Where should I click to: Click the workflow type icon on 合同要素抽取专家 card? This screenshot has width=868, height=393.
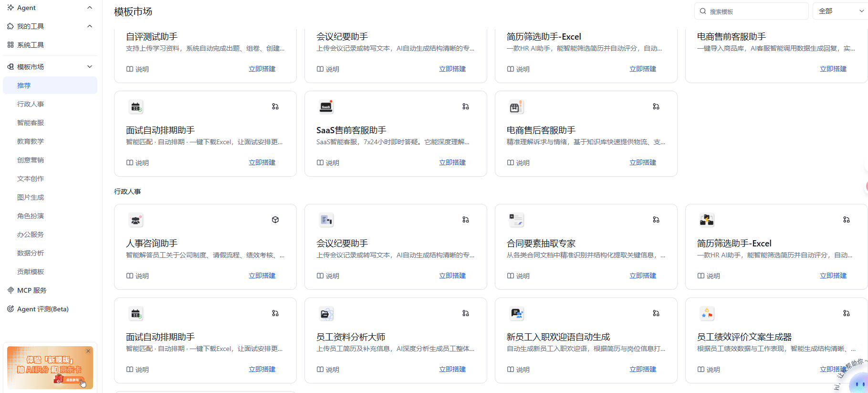click(656, 220)
